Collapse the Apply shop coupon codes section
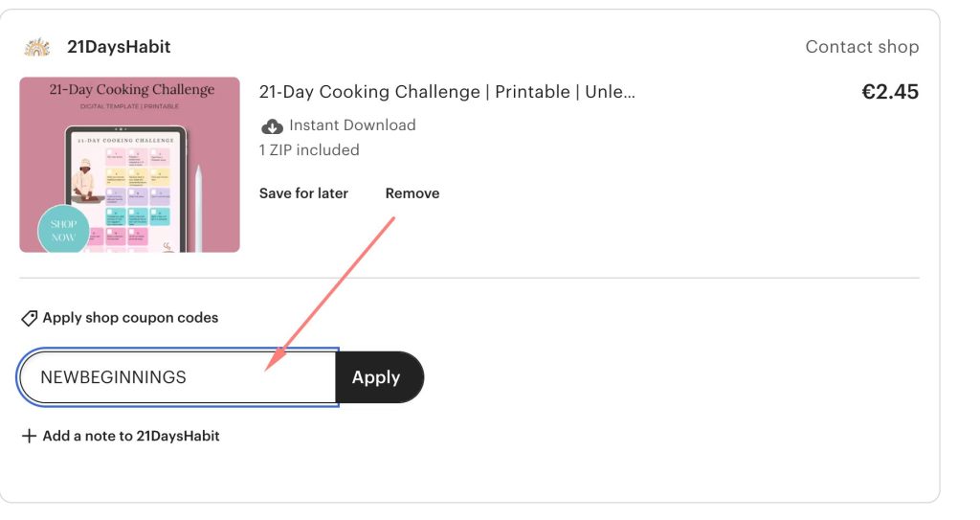The height and width of the screenshot is (520, 980). (x=130, y=318)
